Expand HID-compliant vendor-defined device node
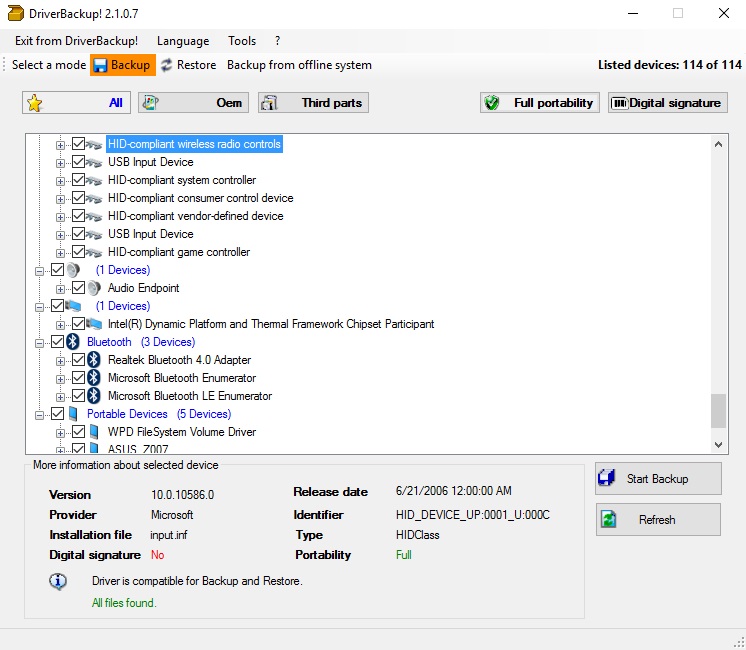746x650 pixels. coord(60,217)
